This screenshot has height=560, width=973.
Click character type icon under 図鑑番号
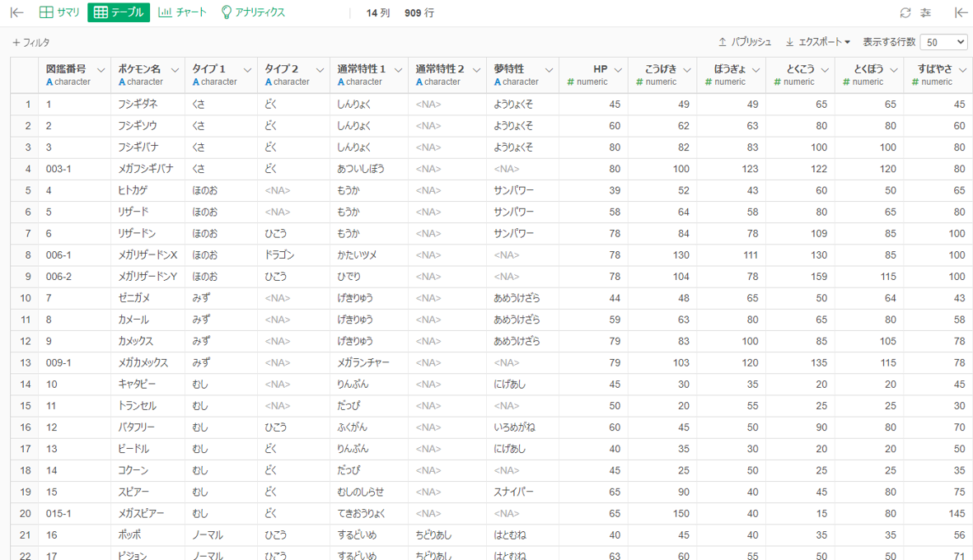tap(49, 82)
